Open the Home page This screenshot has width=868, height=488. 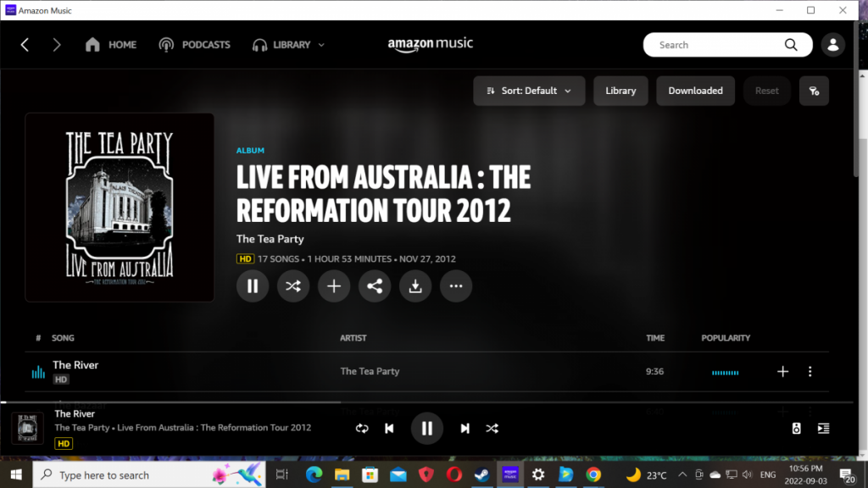(x=111, y=45)
